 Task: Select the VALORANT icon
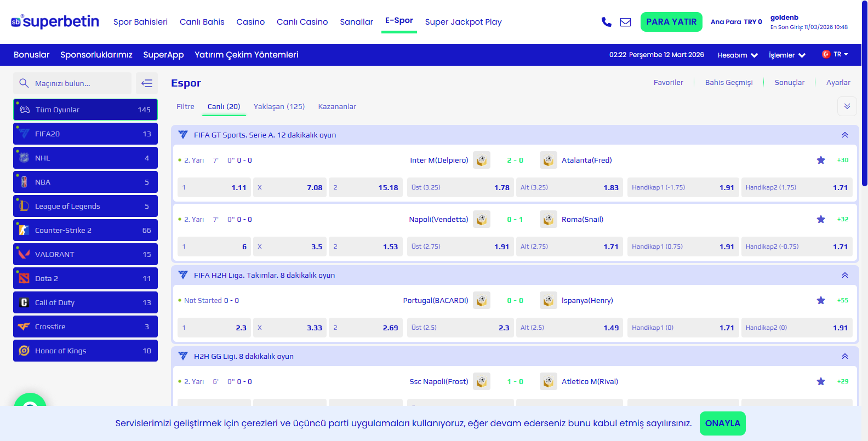tap(24, 254)
